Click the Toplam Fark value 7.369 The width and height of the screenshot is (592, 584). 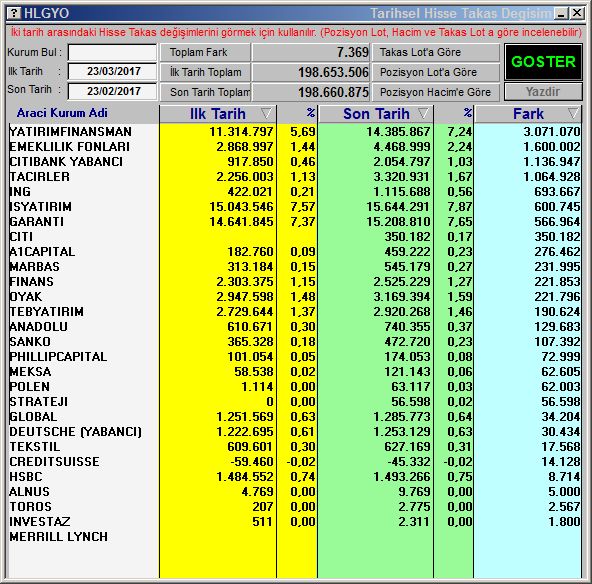[353, 52]
